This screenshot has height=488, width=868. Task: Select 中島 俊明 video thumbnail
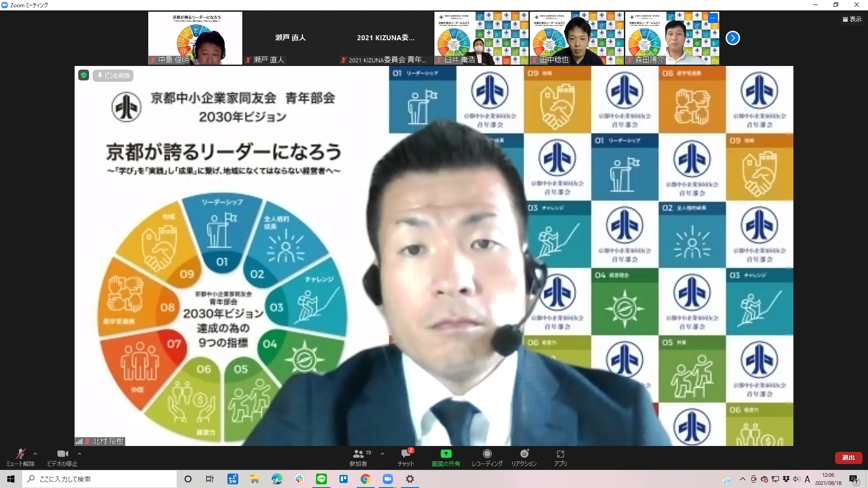pos(195,38)
